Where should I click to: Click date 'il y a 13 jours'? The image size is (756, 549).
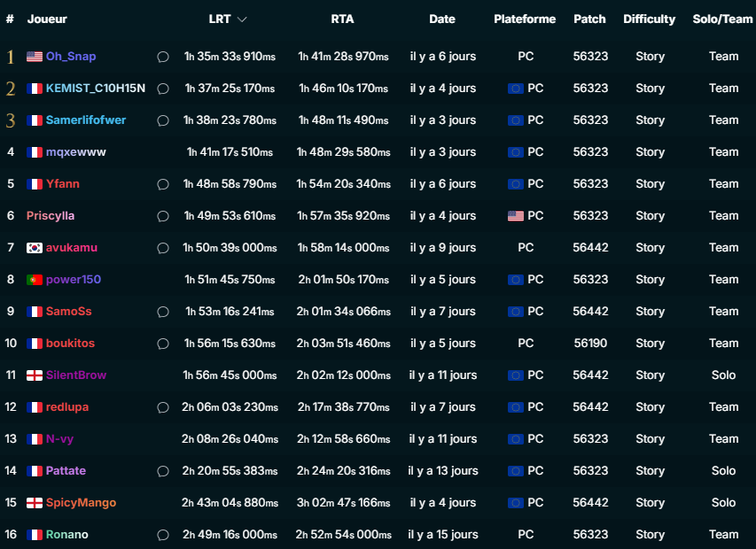pos(443,470)
